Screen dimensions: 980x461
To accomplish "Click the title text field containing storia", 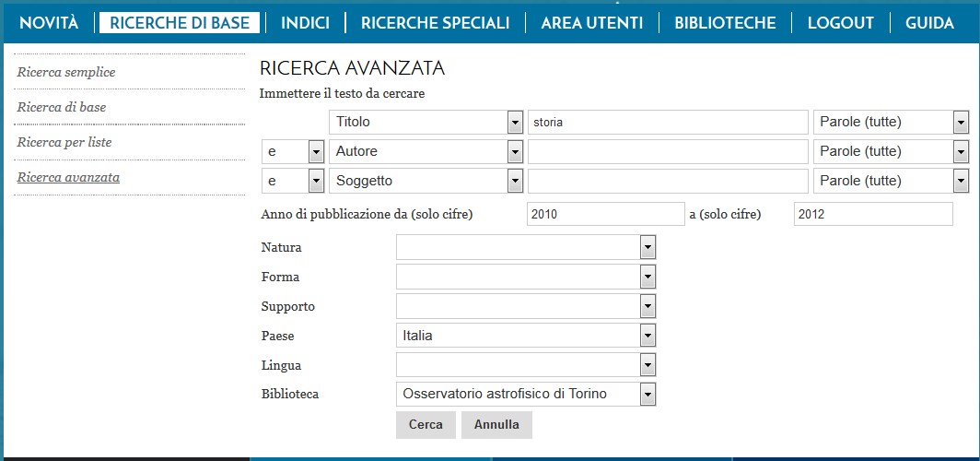I will coord(668,122).
